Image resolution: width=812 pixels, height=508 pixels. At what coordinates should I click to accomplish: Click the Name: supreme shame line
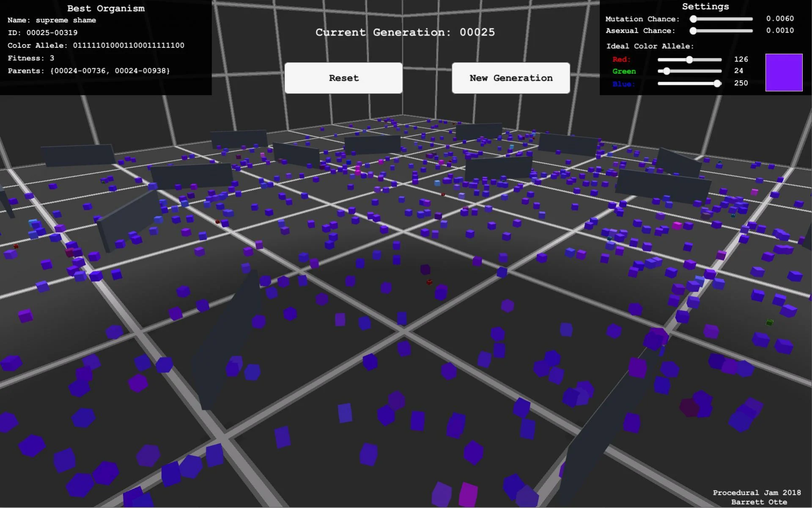pos(52,20)
